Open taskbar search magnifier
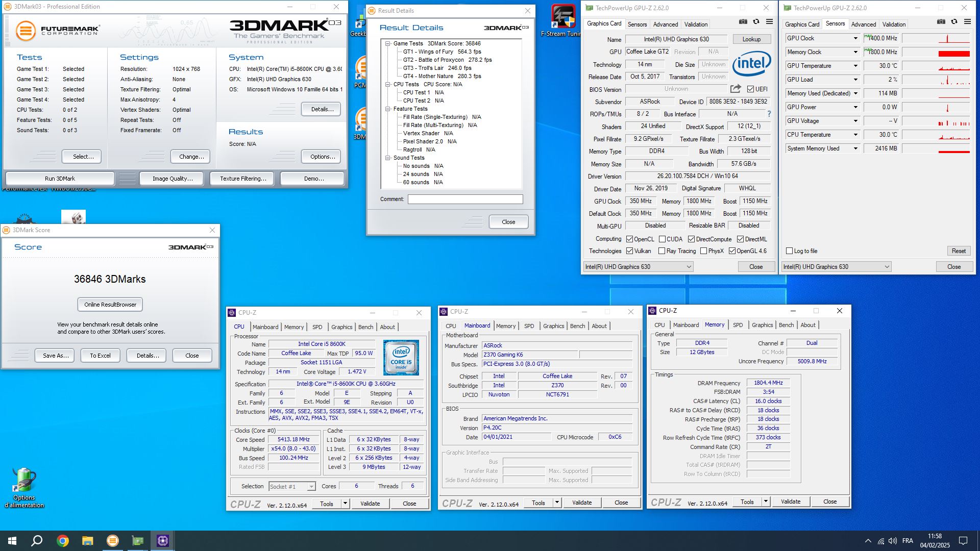980x551 pixels. tap(37, 541)
